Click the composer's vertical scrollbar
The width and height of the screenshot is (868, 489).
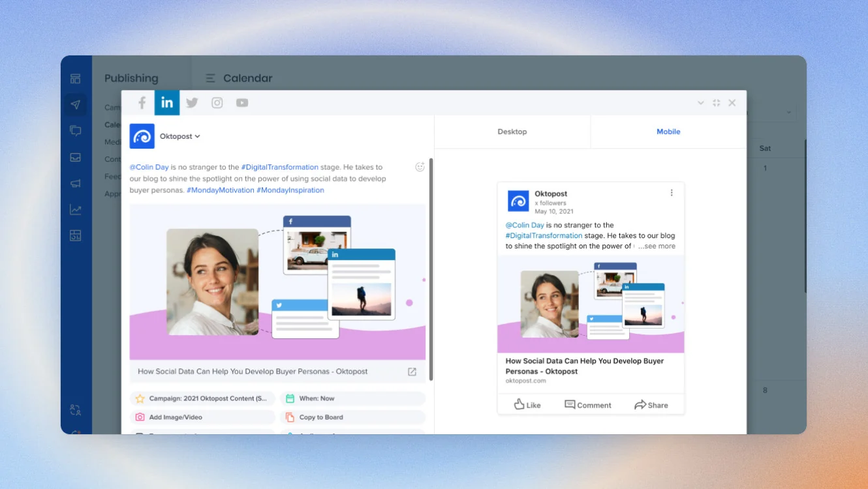coord(431,269)
